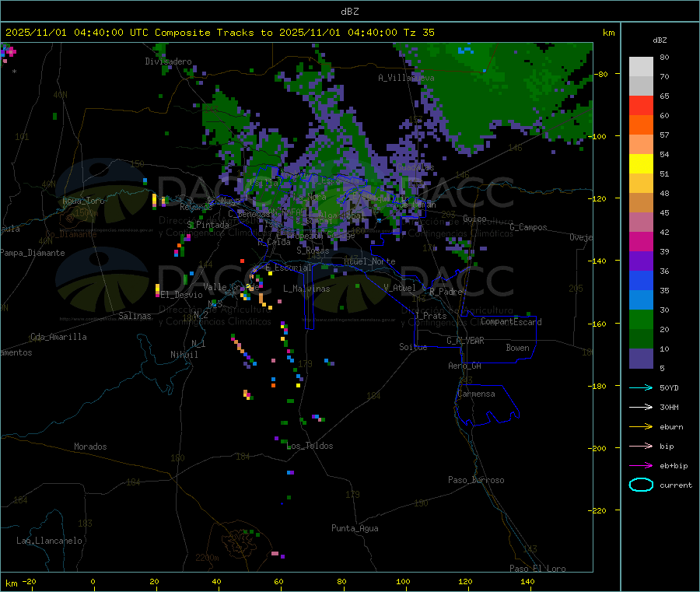
Task: Click the 'Pampa_Diamante' map label
Action: 32,253
